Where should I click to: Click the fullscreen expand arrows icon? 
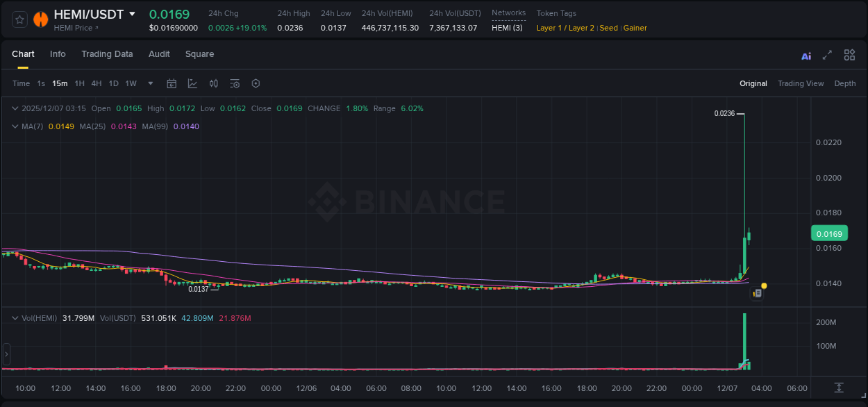(x=827, y=55)
